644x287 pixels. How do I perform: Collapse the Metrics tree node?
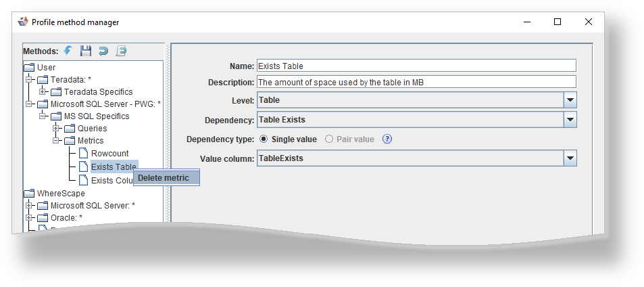click(x=57, y=141)
